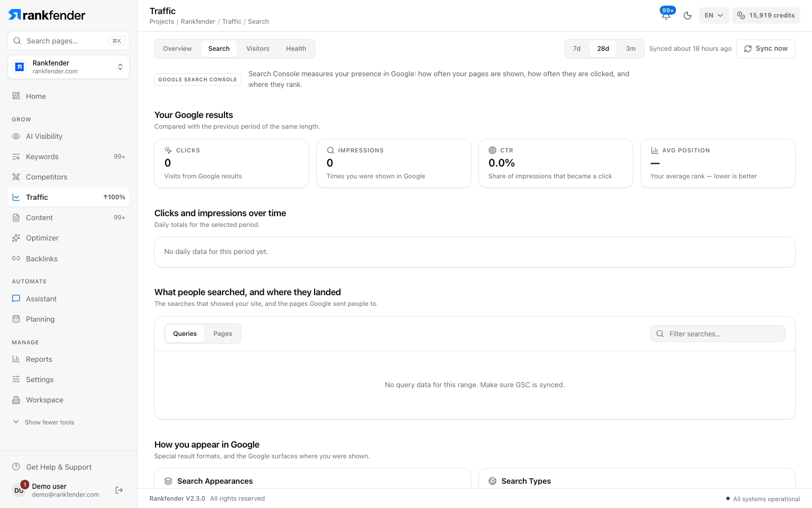The image size is (812, 508).
Task: Click the AI Visibility eye icon
Action: click(16, 136)
